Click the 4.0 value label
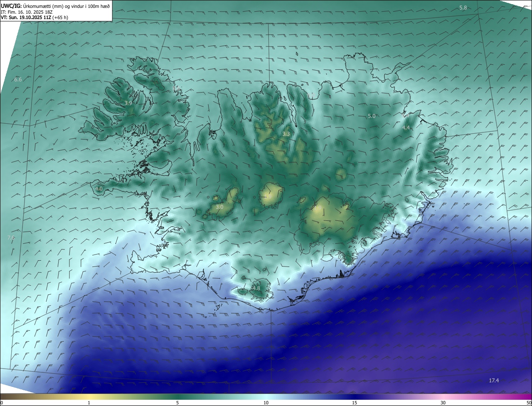 (x=99, y=188)
